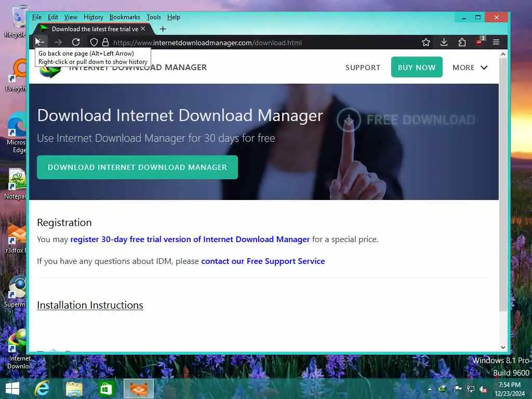Launch Internet Explorer from taskbar
Image resolution: width=532 pixels, height=399 pixels.
pos(42,389)
